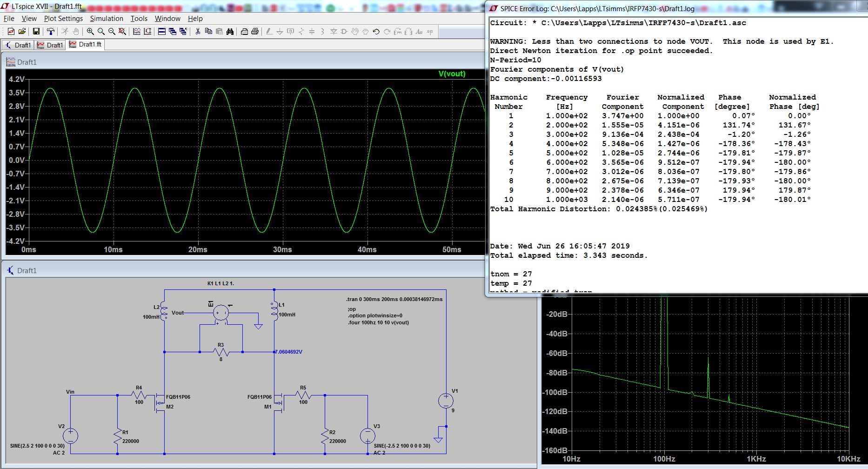The image size is (868, 469).
Task: Click the plain magnifier pan/zoom icon
Action: [101, 31]
